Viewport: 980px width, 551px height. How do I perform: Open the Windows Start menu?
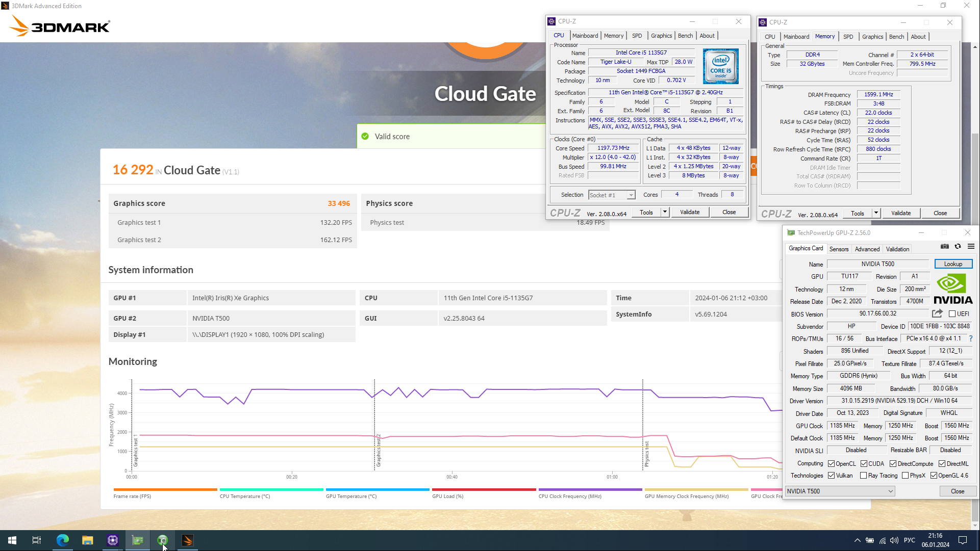coord(12,540)
